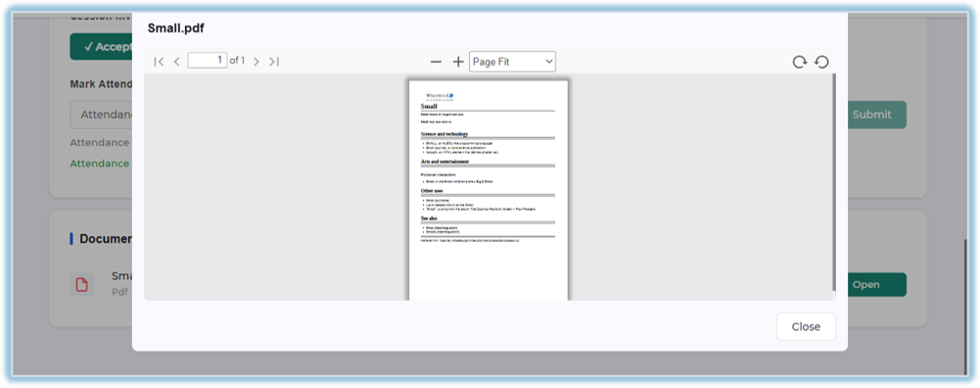Rotate the document counterclockwise
Image resolution: width=980 pixels, height=388 pixels.
[x=821, y=62]
